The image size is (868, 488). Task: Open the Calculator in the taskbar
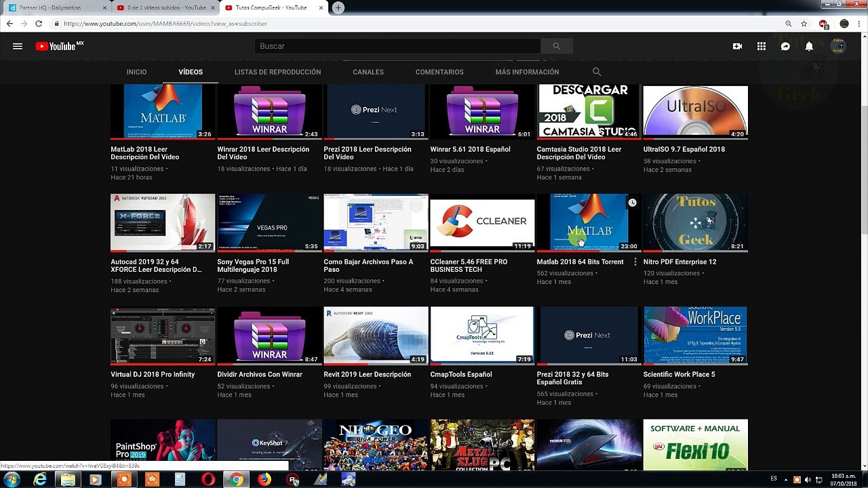coord(180,479)
